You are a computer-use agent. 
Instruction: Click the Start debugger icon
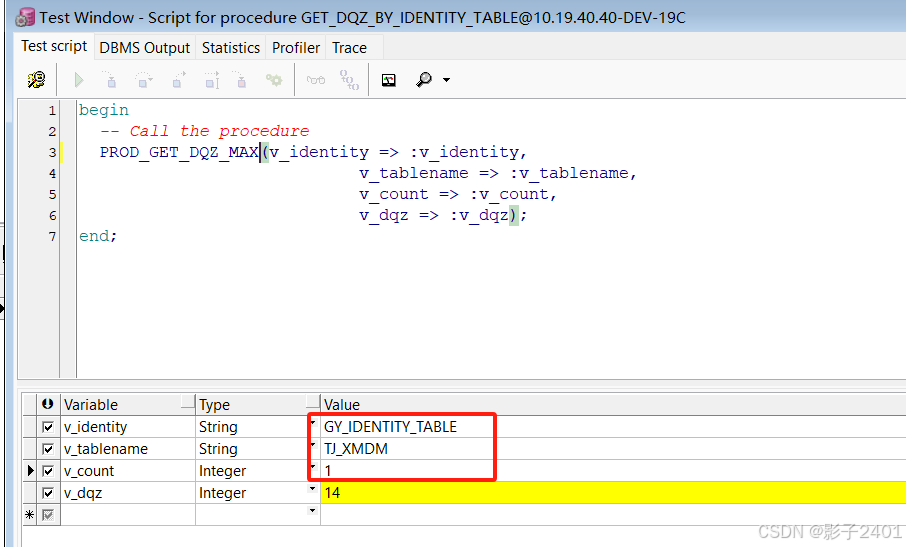coord(36,80)
